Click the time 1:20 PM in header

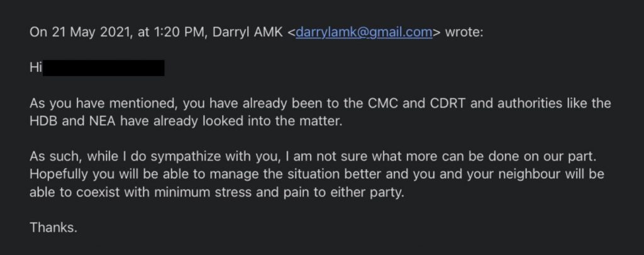(179, 33)
